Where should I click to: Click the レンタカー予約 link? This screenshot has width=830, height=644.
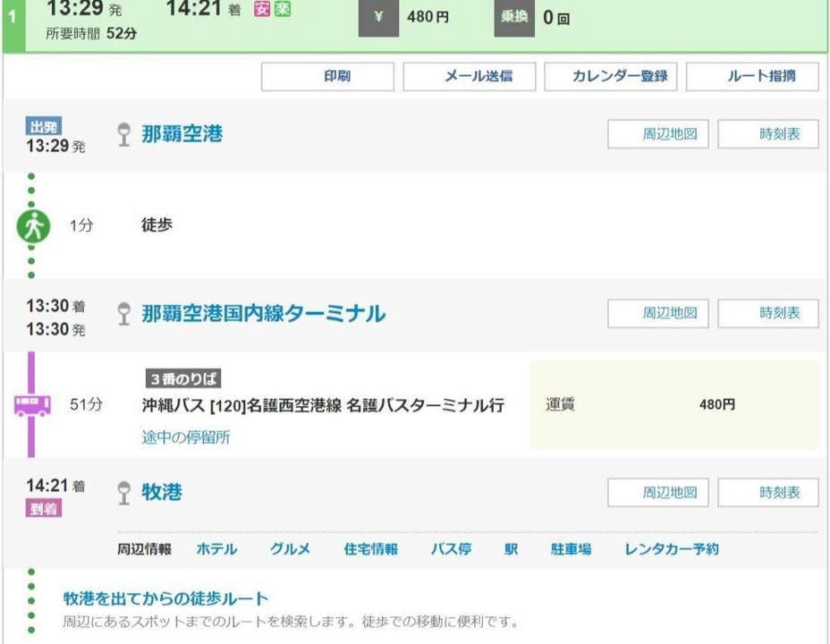(672, 549)
